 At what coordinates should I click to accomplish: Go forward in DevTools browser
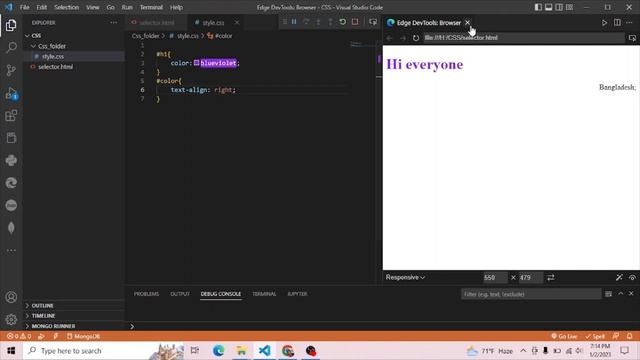403,38
